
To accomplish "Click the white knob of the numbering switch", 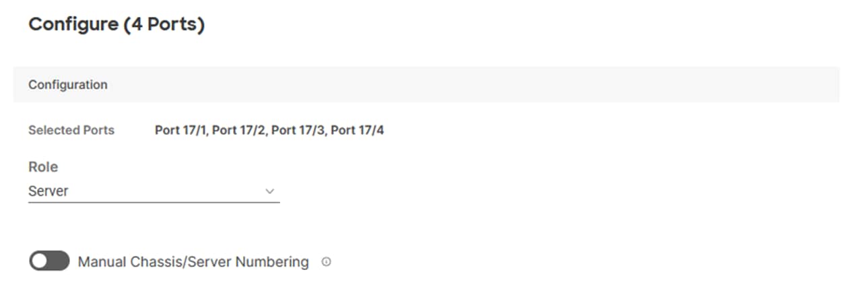I will click(40, 261).
